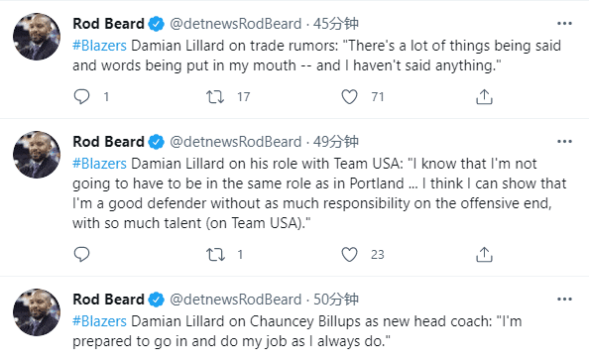The image size is (589, 364).
Task: Retweet the Team USA role tweet
Action: (x=215, y=255)
